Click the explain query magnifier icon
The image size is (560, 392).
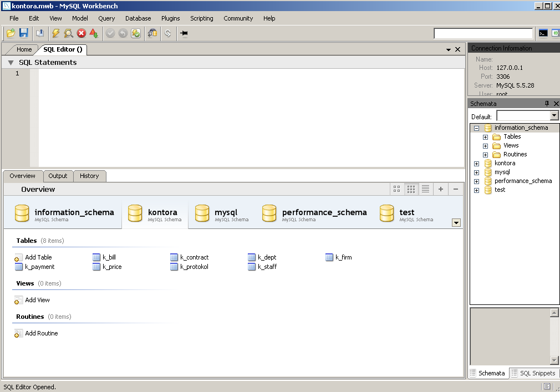click(68, 33)
